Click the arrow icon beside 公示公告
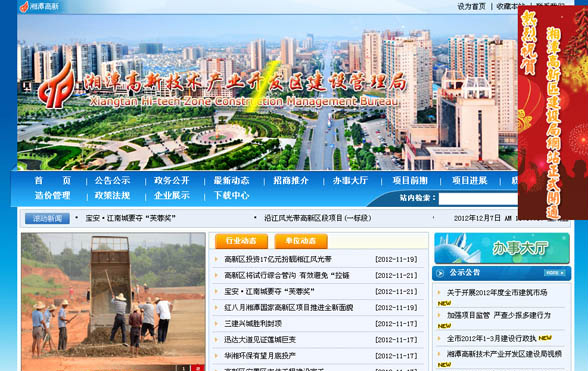Image resolution: width=588 pixels, height=371 pixels. pyautogui.click(x=440, y=273)
